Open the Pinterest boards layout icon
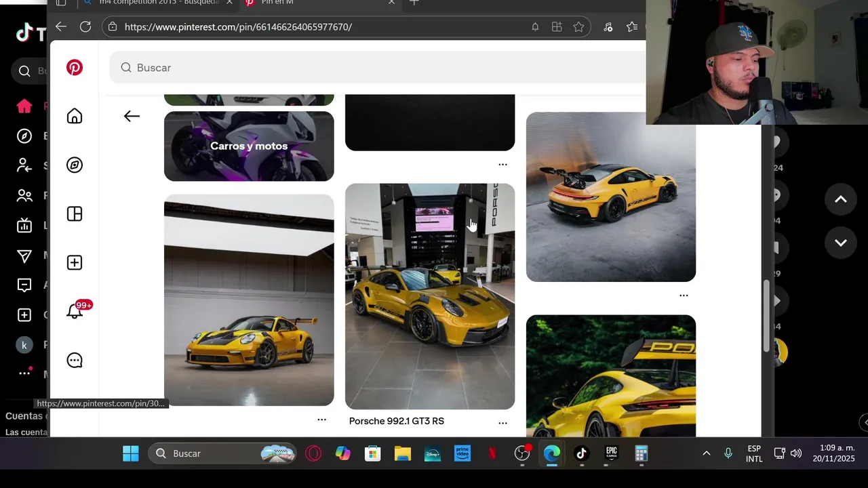This screenshot has height=488, width=868. tap(75, 213)
